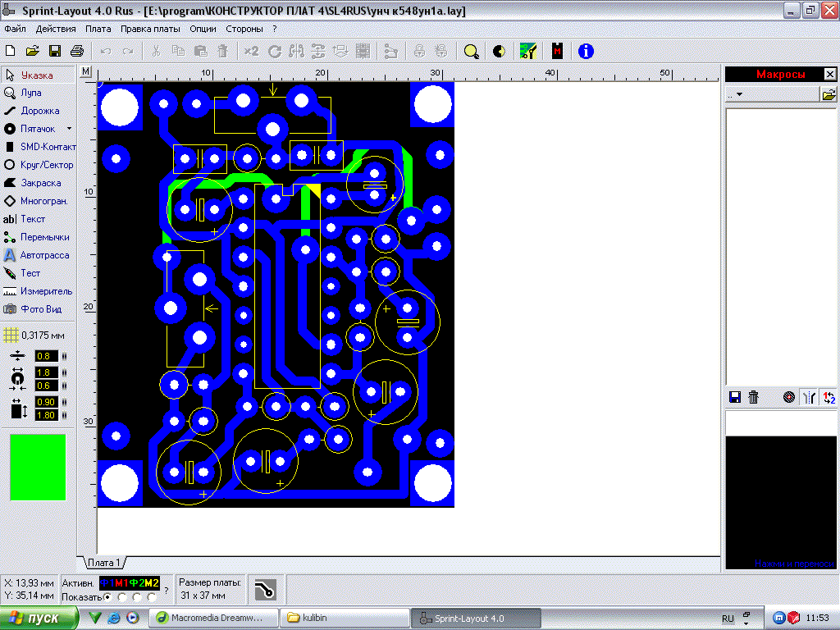
Task: Paste from clipboard toolbar icon
Action: (200, 51)
